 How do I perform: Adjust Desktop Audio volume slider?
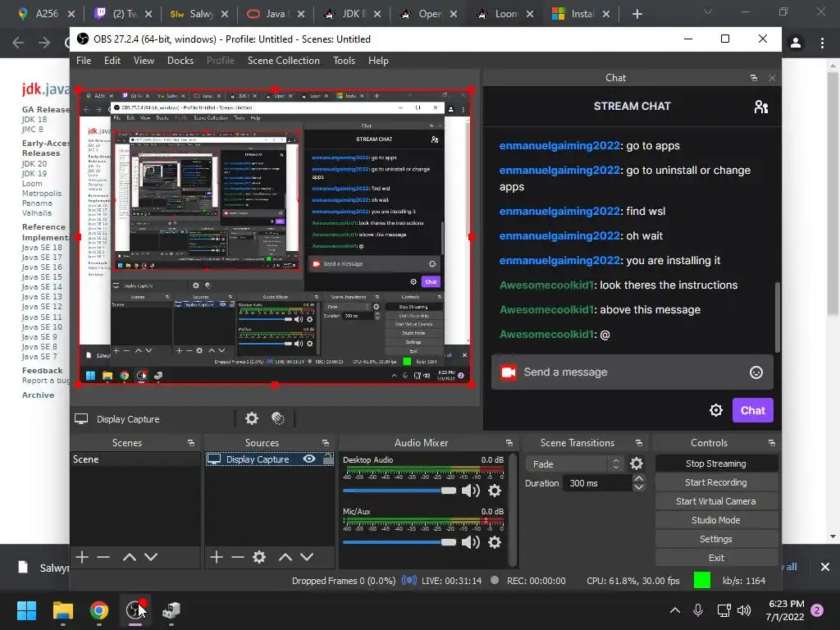[x=399, y=491]
